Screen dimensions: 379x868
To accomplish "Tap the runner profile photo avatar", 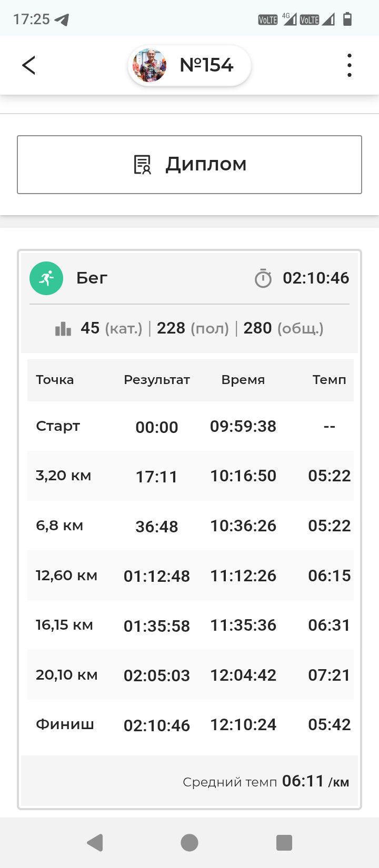I will pos(150,65).
